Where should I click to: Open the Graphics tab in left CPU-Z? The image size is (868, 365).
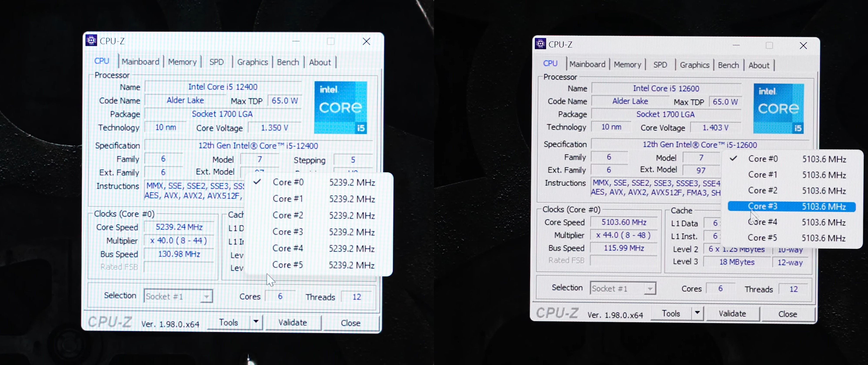252,61
